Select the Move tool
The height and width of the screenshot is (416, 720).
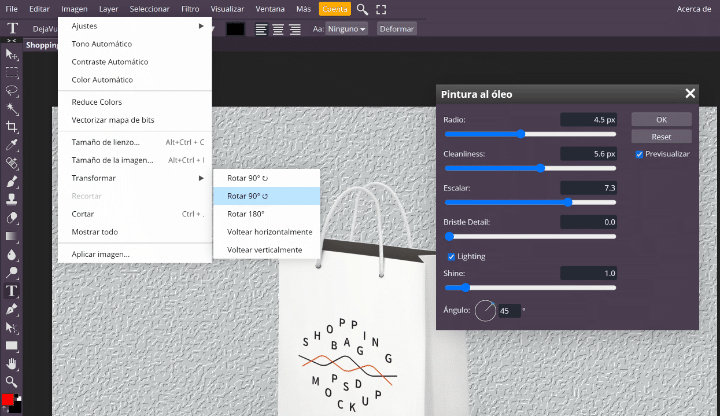pyautogui.click(x=11, y=55)
